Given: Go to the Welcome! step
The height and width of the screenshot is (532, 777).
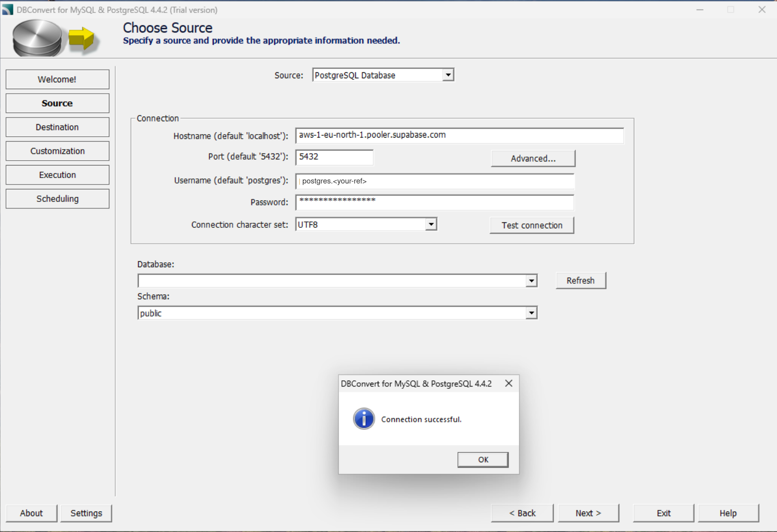Looking at the screenshot, I should pyautogui.click(x=57, y=79).
